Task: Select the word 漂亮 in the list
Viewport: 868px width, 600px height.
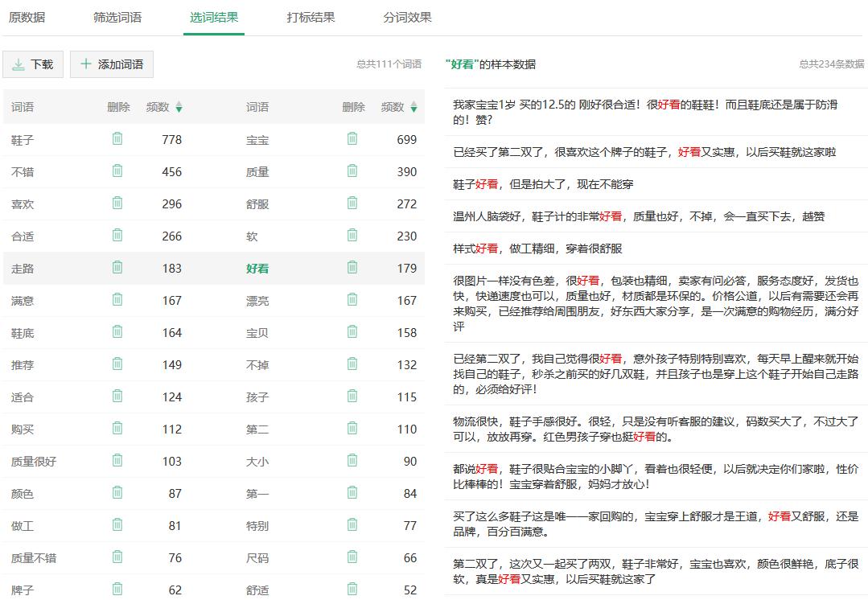Action: click(256, 300)
